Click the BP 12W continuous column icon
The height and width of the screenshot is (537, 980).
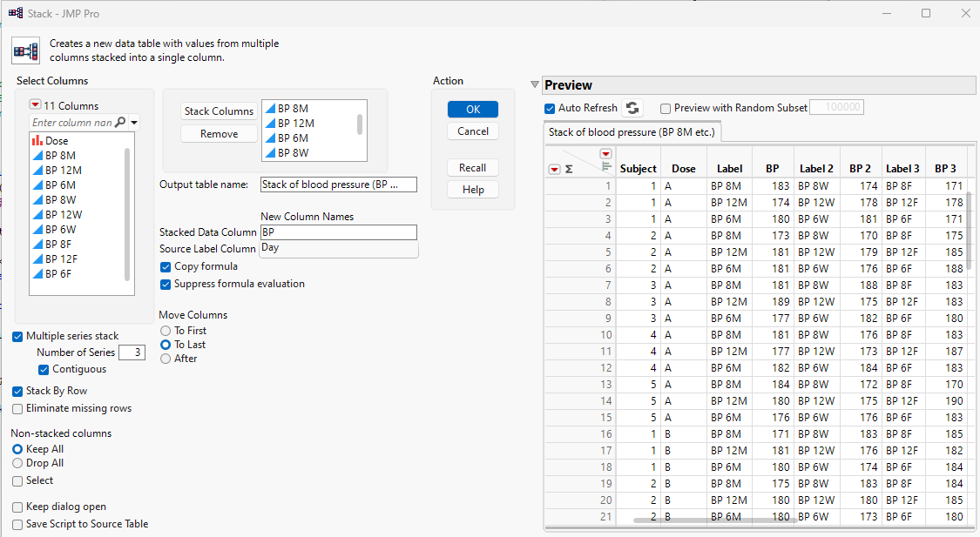[x=37, y=214]
